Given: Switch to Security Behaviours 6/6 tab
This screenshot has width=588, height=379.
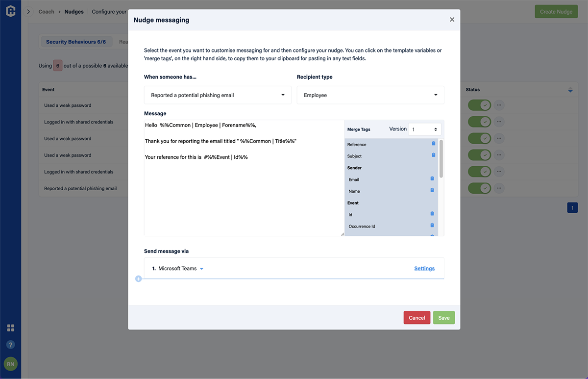Looking at the screenshot, I should coord(76,42).
